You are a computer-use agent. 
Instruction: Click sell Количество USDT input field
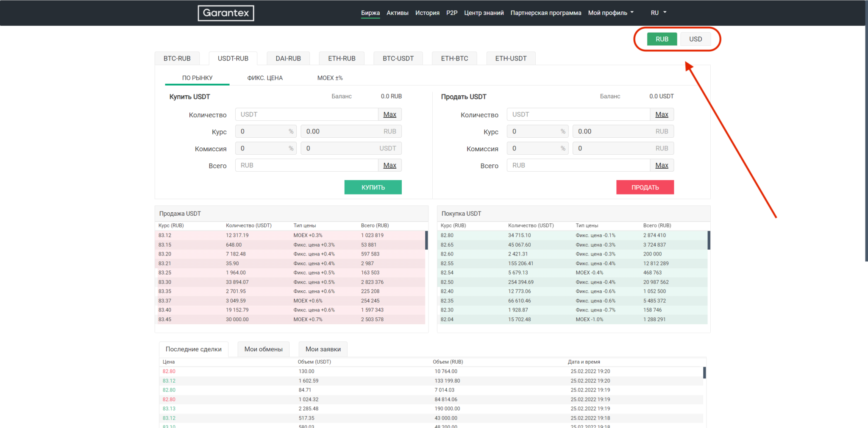[579, 114]
